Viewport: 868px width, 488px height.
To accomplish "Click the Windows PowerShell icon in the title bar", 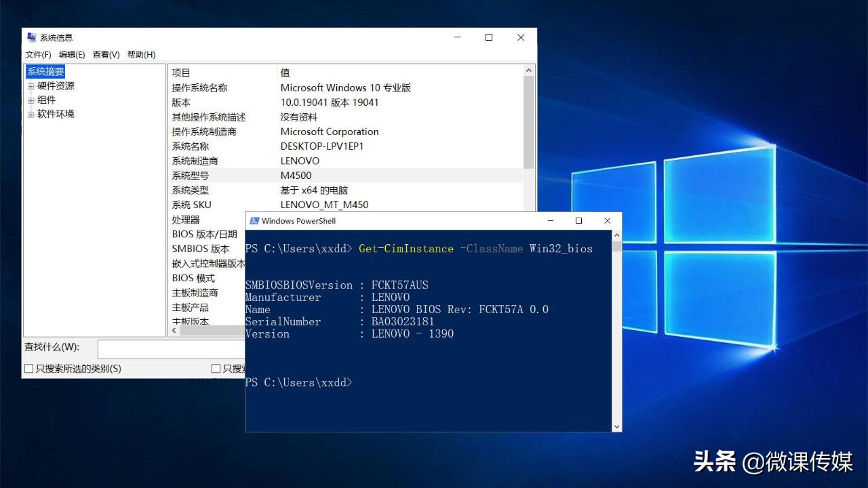I will 255,220.
